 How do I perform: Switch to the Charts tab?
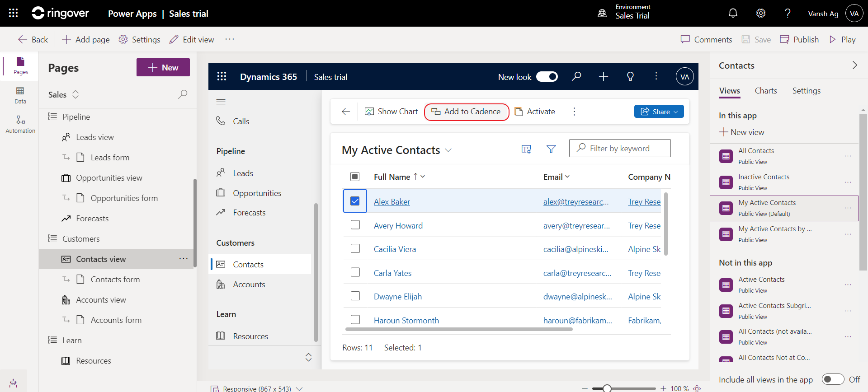766,91
